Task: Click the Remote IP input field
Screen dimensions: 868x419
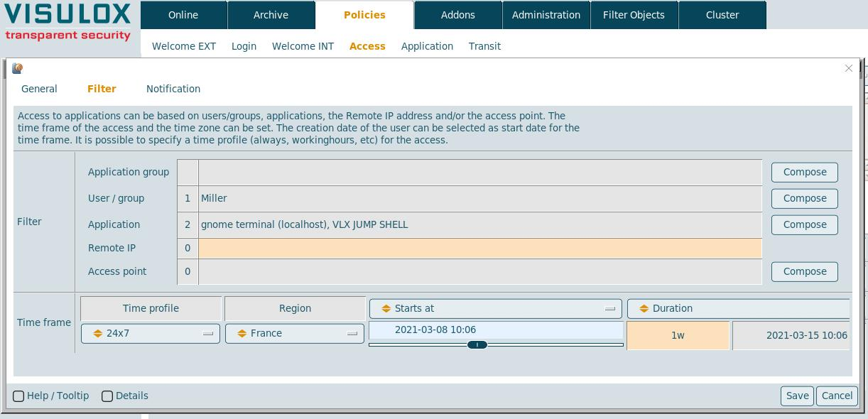Action: coord(479,249)
